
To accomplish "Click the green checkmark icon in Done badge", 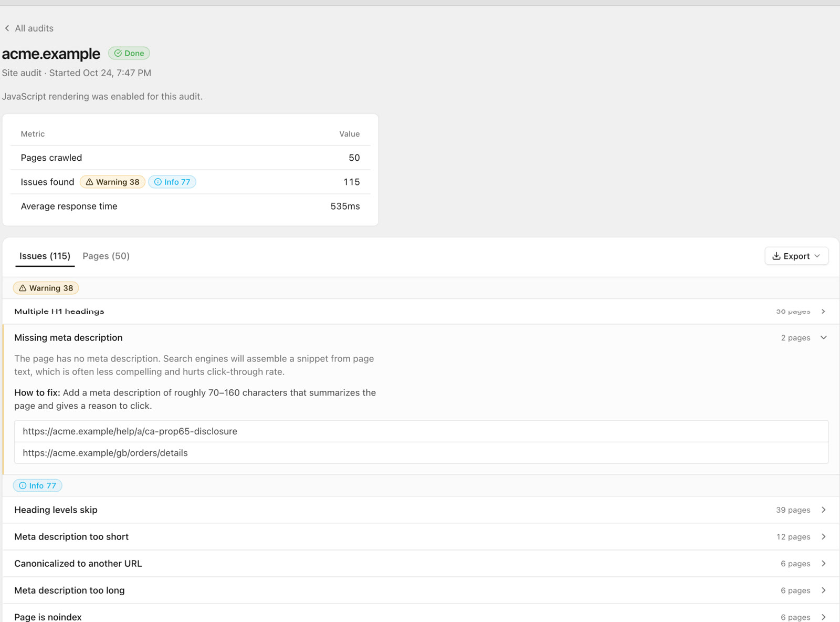I will click(x=118, y=53).
